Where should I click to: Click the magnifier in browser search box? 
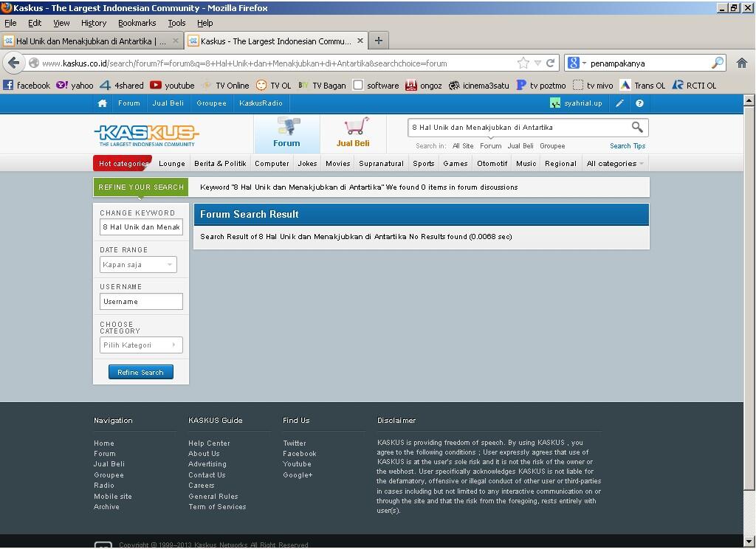pyautogui.click(x=718, y=63)
